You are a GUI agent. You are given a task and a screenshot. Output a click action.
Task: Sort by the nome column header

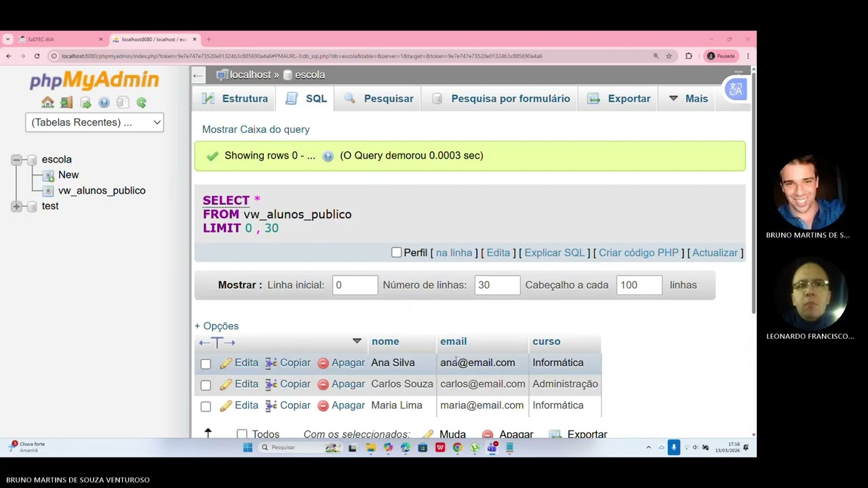(x=385, y=342)
